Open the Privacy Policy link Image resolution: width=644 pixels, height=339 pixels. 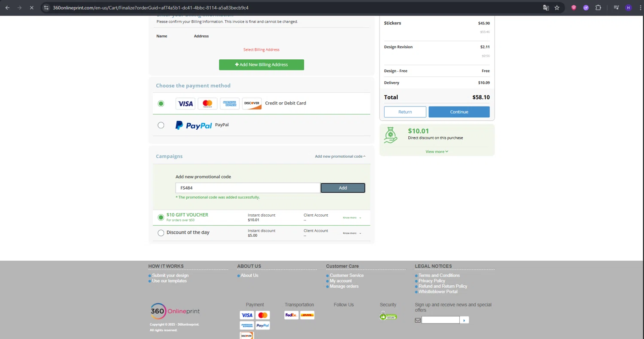pos(431,281)
